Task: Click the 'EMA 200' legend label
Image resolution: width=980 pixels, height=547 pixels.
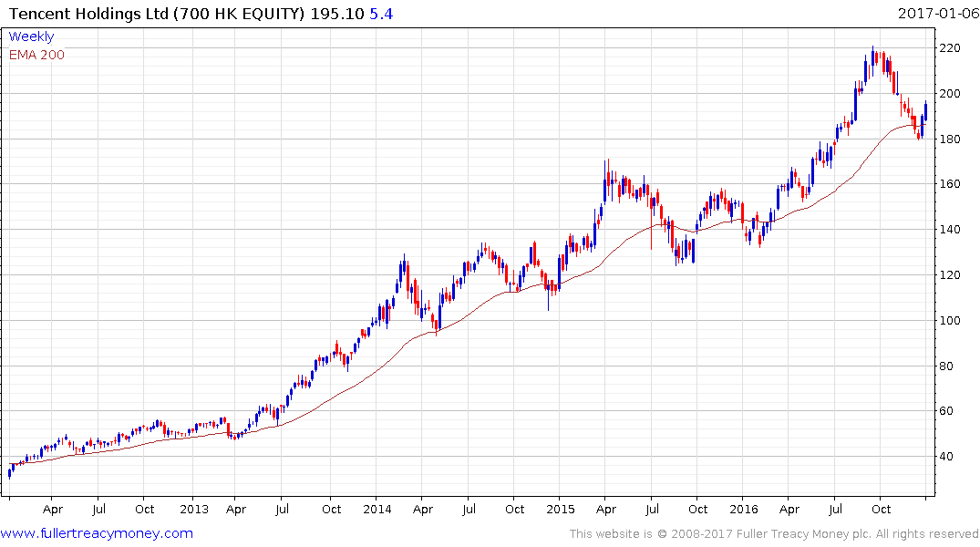Action: click(x=36, y=55)
